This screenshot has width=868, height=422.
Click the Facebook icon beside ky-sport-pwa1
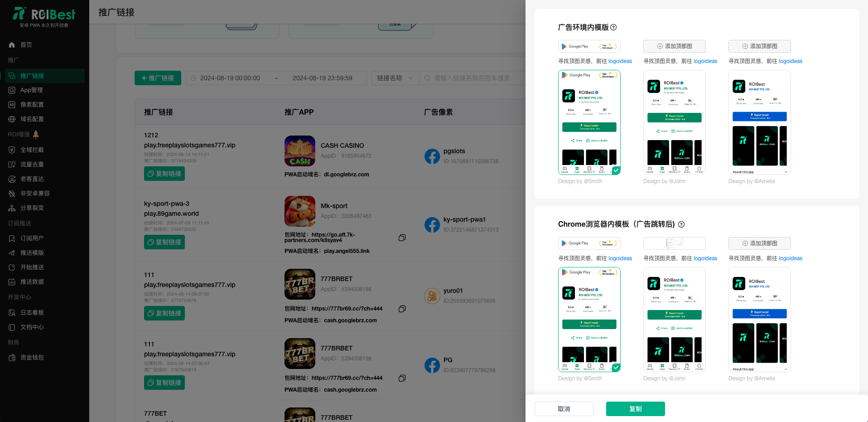tap(432, 225)
